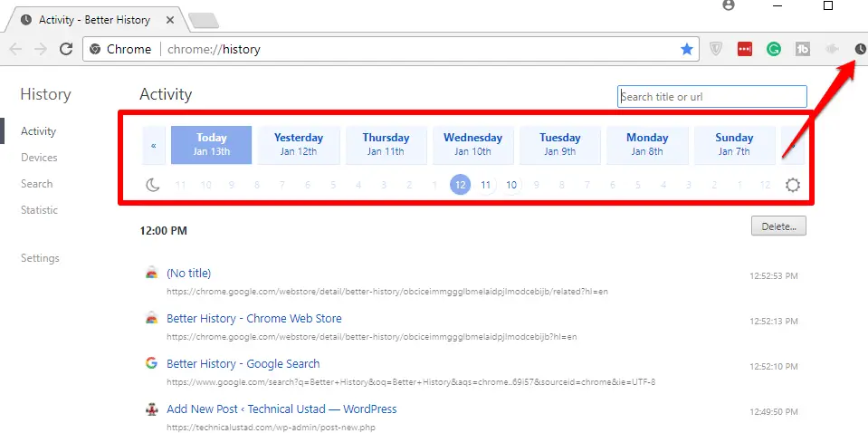Click the Grammarly extension icon
The height and width of the screenshot is (433, 868).
coord(773,49)
